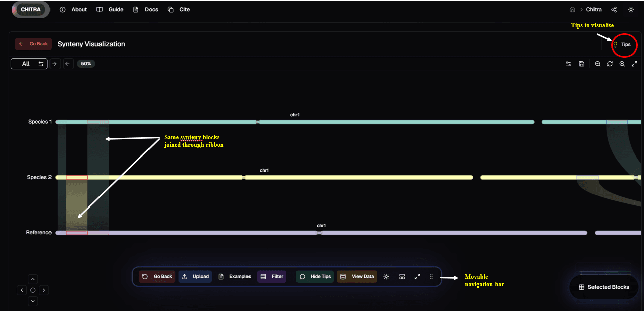Hide tips in the bottom navigation bar

[315, 277]
